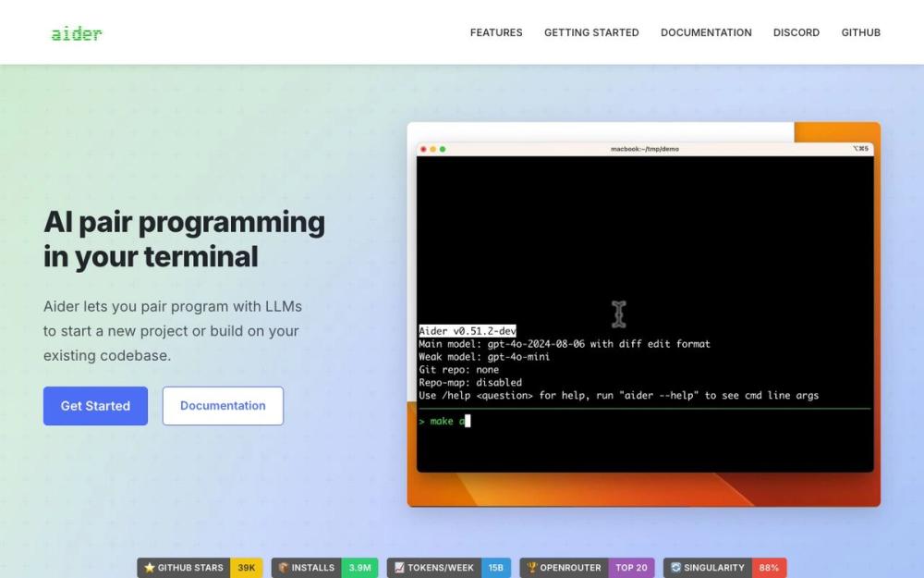Open the OpenRouter Top 20 badge
Screen dimensions: 924x578
[x=587, y=568]
